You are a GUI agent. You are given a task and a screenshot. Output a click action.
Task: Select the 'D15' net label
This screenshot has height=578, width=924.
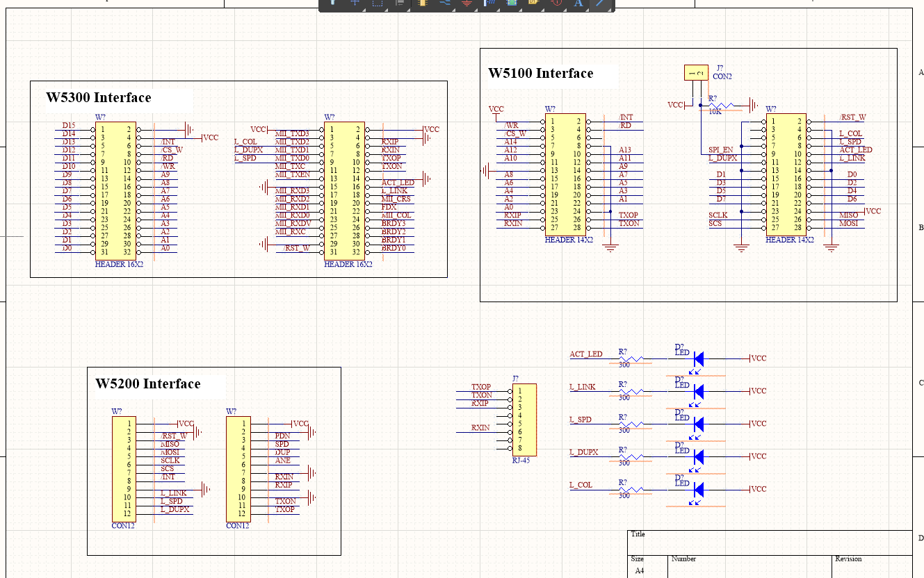click(x=69, y=125)
